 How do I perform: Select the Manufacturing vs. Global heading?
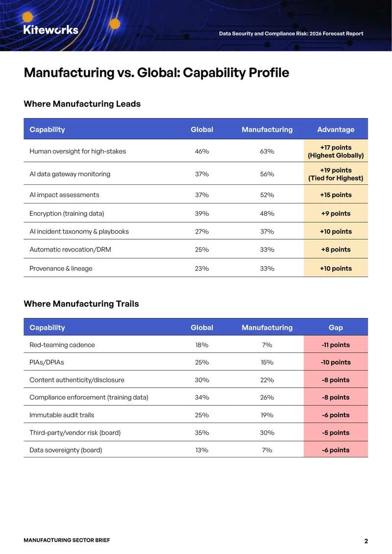pos(156,73)
